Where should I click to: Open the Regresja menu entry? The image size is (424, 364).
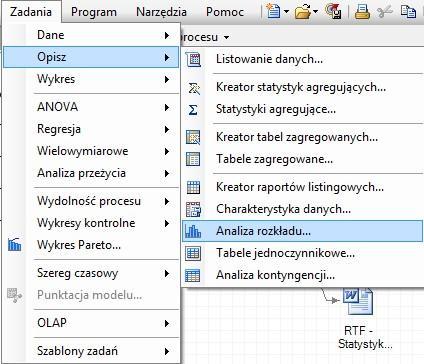coord(91,129)
